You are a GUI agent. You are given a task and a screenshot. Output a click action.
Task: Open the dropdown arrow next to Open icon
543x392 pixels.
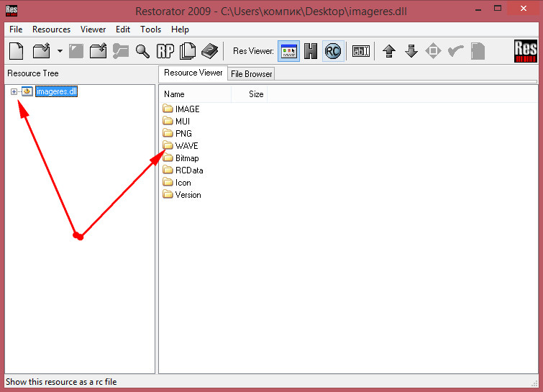coord(60,51)
